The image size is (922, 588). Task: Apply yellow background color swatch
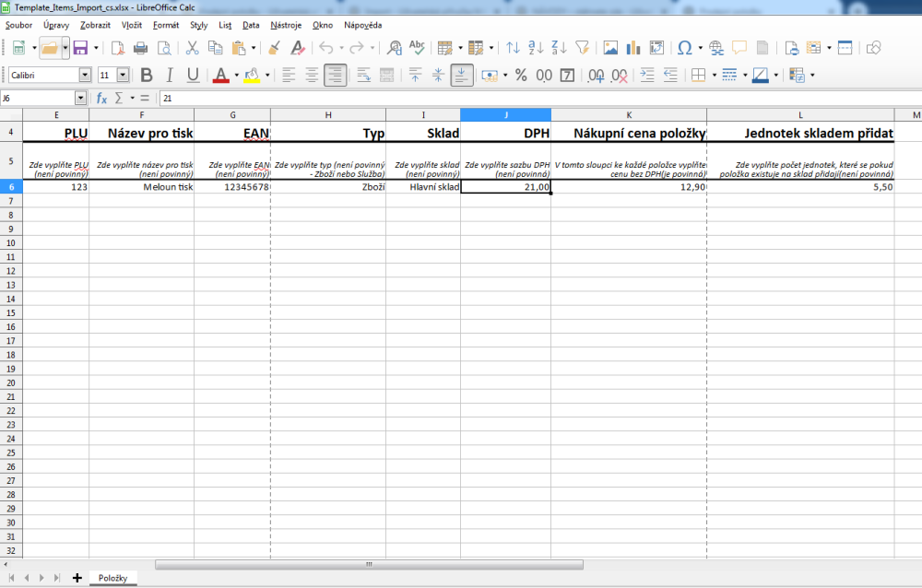252,76
